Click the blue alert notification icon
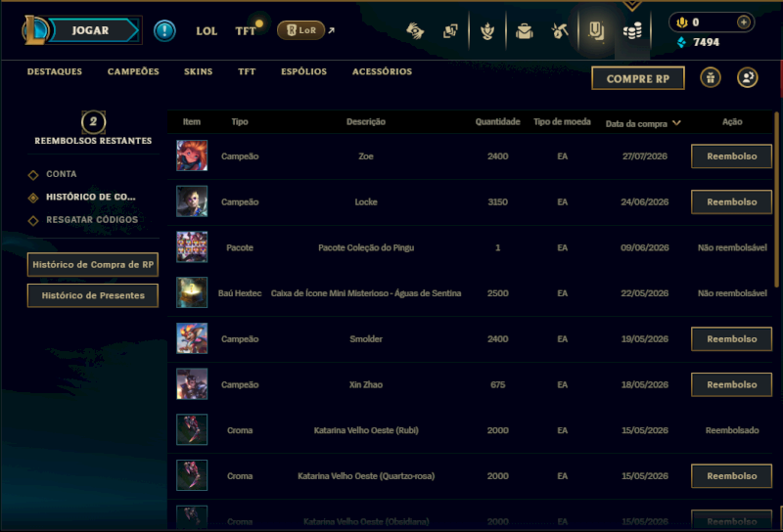 click(x=164, y=31)
